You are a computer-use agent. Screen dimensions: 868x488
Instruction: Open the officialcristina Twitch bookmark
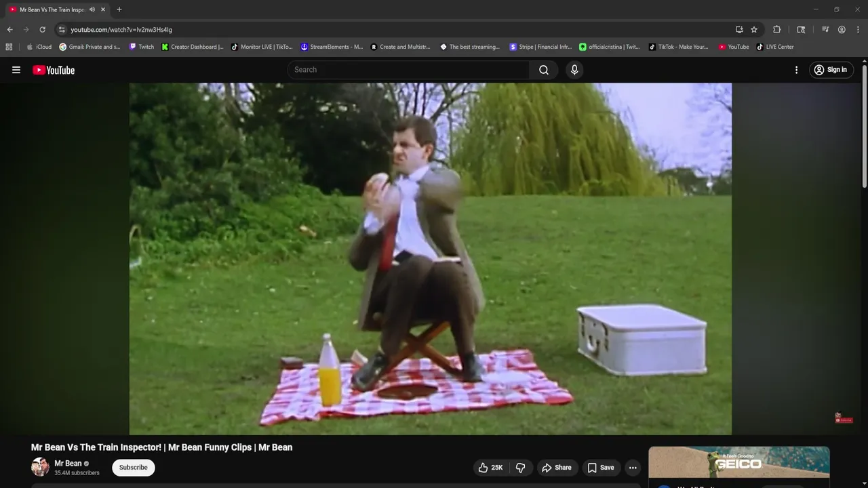[610, 47]
